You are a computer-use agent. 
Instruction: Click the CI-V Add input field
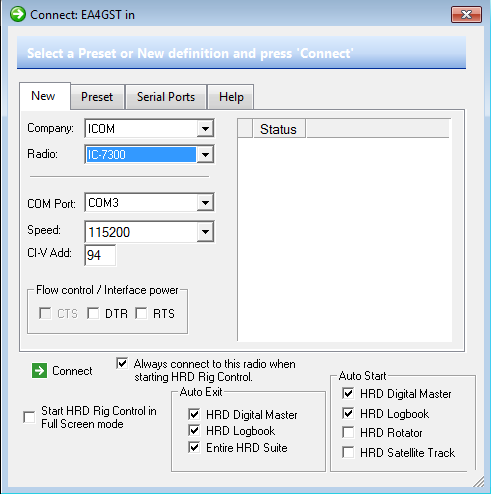pos(100,255)
